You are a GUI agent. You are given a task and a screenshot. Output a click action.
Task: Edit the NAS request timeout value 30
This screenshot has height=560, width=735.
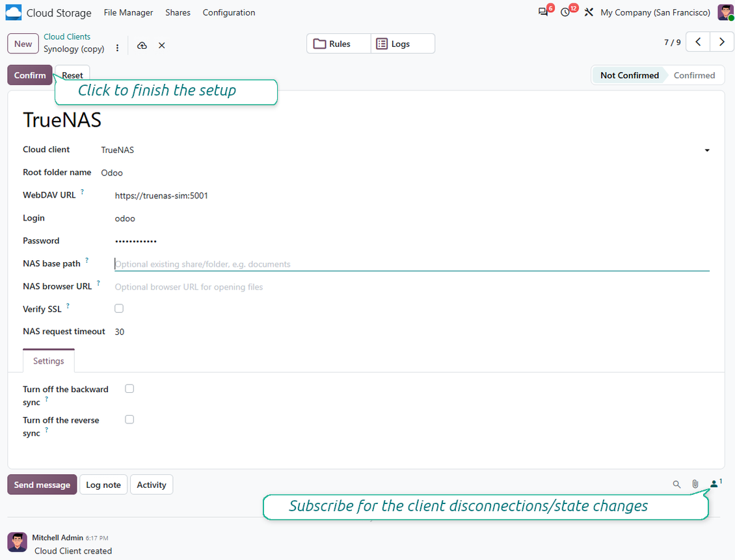click(412, 332)
